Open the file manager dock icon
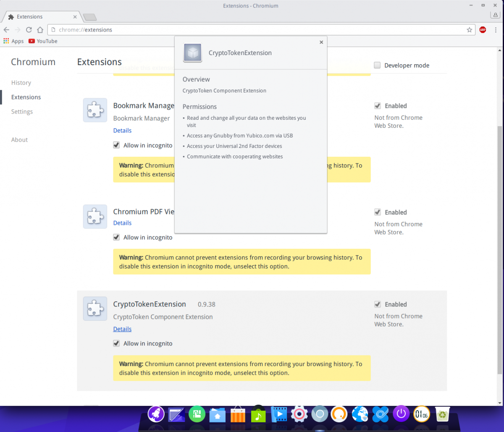The image size is (504, 432). tap(217, 415)
